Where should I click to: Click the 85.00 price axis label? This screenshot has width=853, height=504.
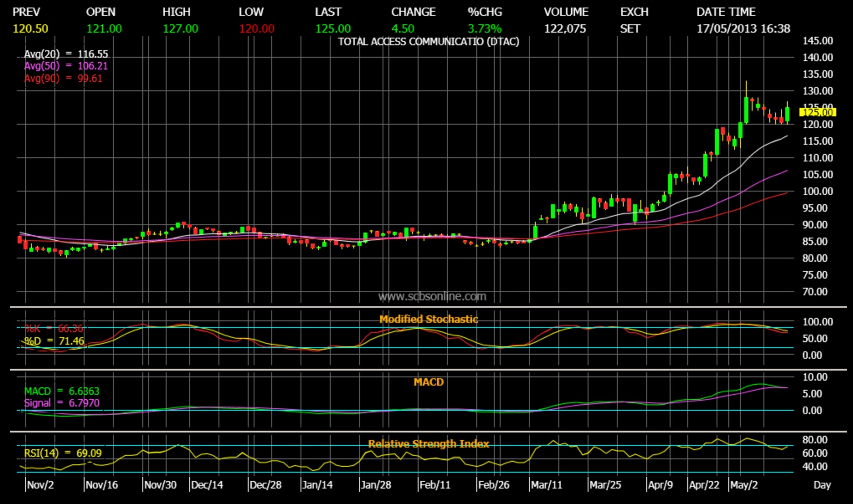[815, 241]
